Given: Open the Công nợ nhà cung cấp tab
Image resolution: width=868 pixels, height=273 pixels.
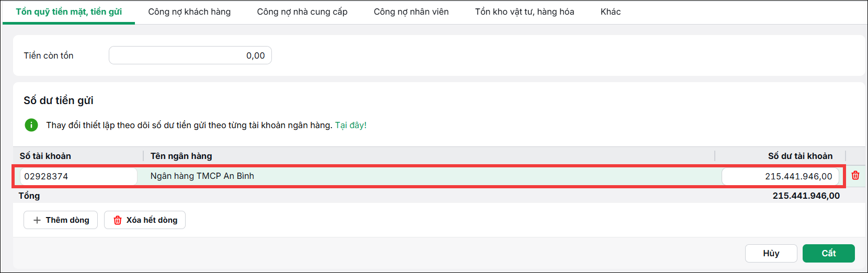Looking at the screenshot, I should coord(302,12).
